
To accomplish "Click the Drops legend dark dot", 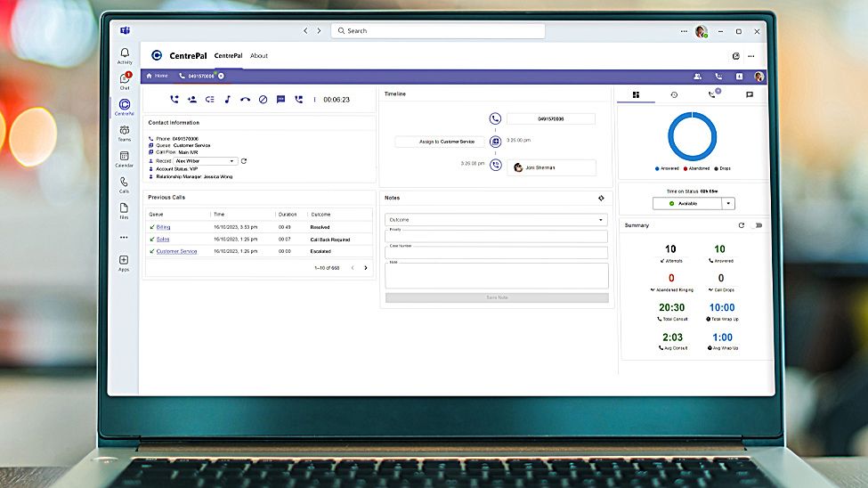I will tap(717, 168).
